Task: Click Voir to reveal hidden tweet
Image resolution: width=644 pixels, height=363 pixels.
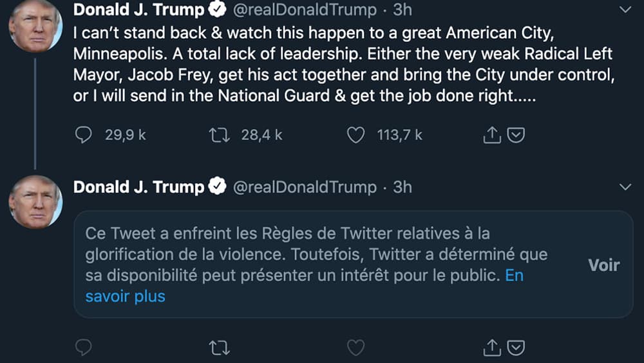Action: [603, 265]
